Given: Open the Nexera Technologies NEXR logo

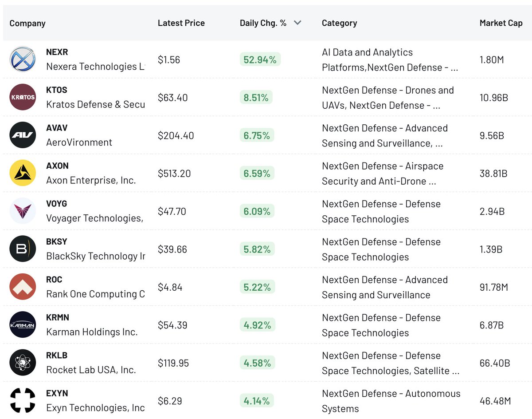Looking at the screenshot, I should tap(23, 59).
